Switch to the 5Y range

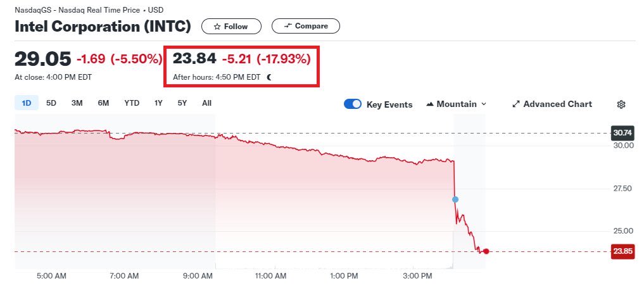coord(182,103)
